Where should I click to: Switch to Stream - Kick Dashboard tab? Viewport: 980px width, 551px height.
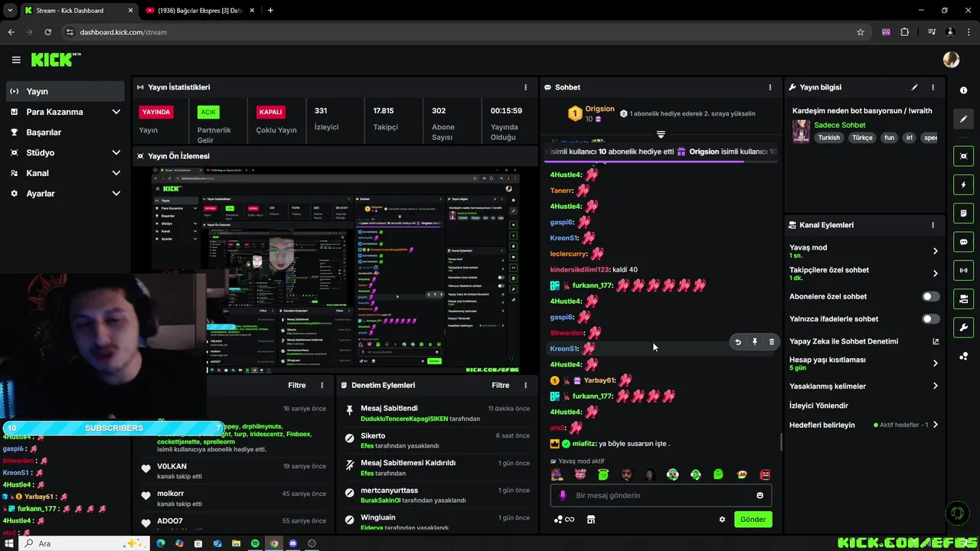pyautogui.click(x=78, y=11)
